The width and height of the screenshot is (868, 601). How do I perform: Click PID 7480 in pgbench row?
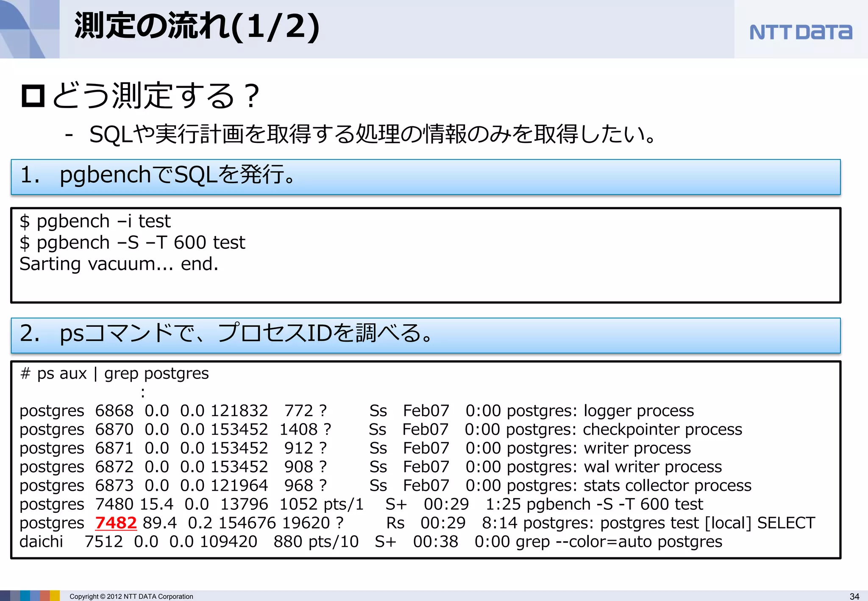[114, 504]
